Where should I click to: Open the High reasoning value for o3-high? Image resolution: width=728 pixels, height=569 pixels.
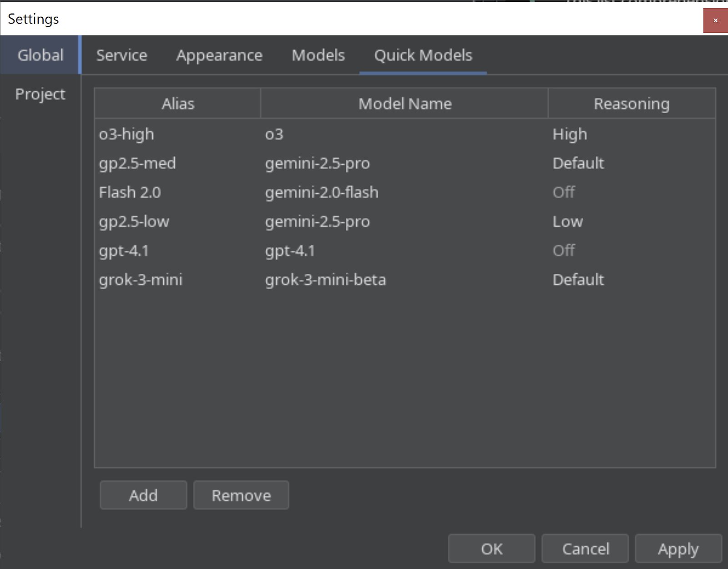click(x=632, y=134)
